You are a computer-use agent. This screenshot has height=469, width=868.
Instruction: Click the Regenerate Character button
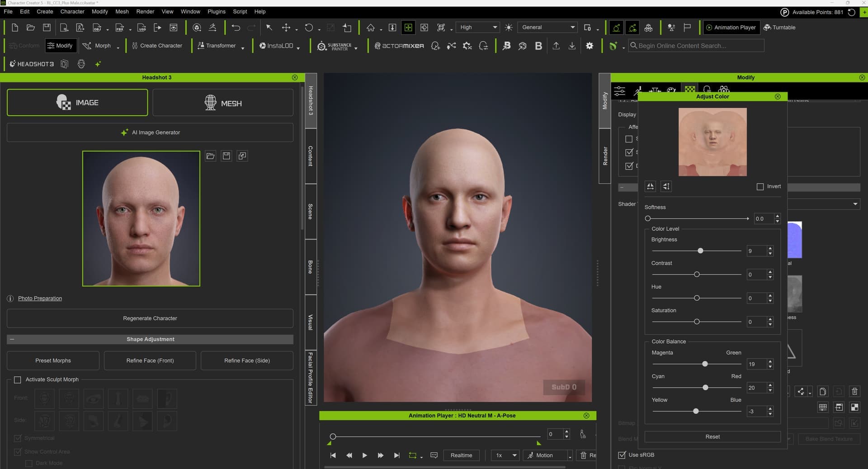point(150,318)
